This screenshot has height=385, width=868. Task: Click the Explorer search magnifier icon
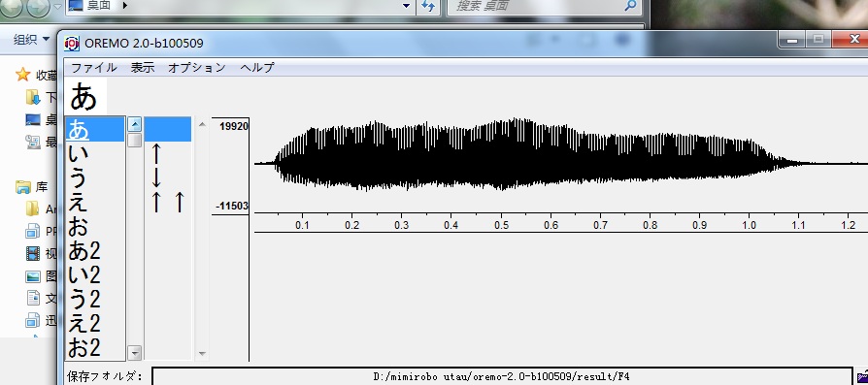click(630, 6)
